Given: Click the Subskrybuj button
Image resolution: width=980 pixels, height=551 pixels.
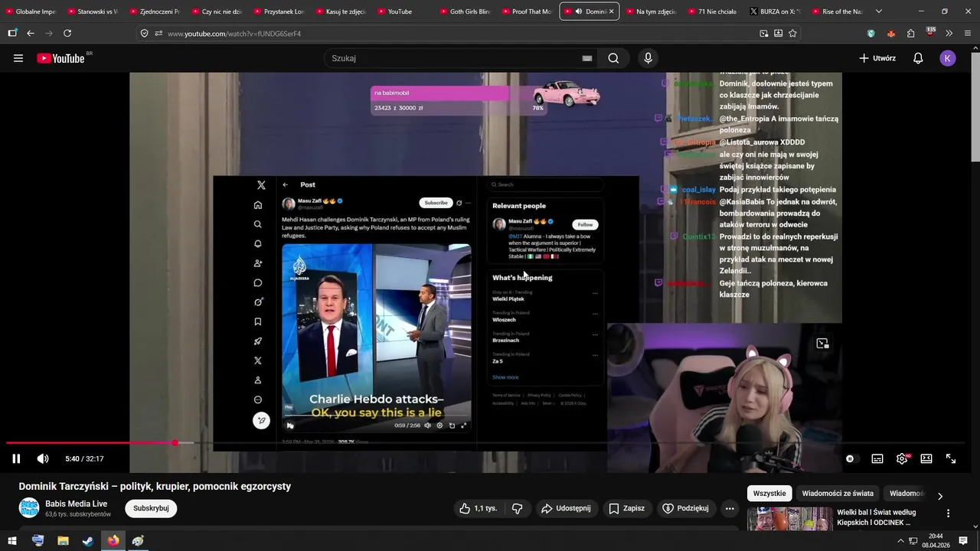Looking at the screenshot, I should (x=151, y=508).
